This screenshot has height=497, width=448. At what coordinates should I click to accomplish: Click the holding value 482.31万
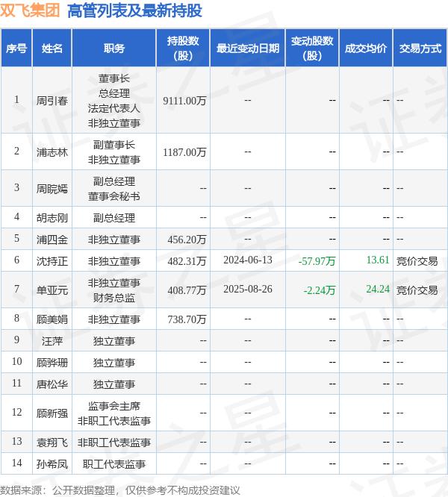pyautogui.click(x=187, y=261)
